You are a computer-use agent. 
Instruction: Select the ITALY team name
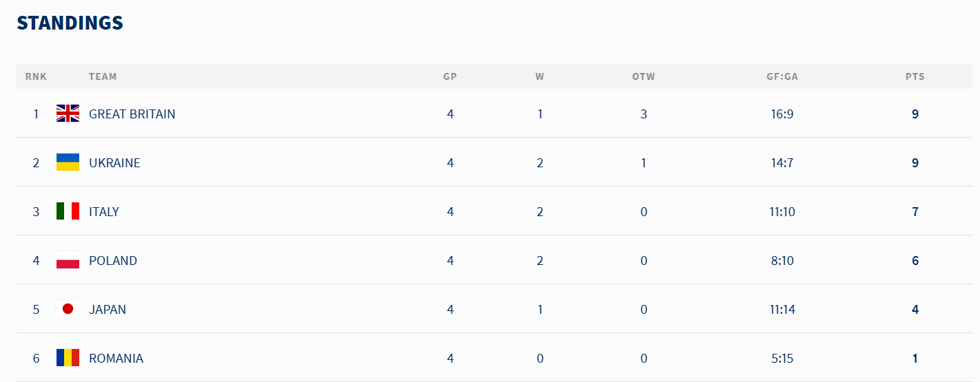pyautogui.click(x=104, y=211)
